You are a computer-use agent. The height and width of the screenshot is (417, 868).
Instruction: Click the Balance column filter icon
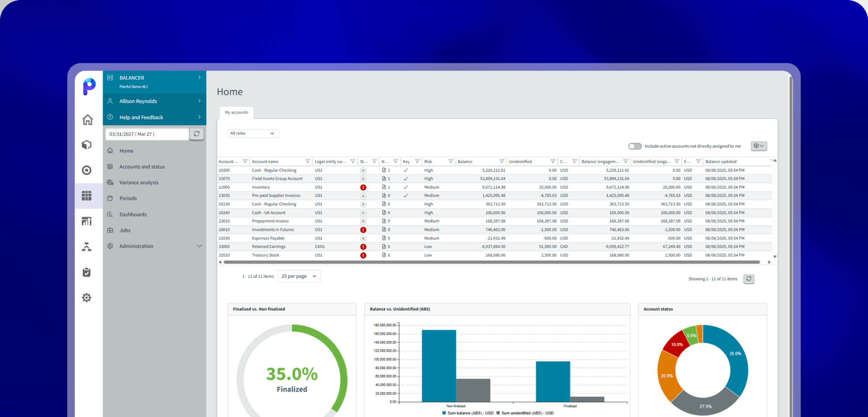coord(502,161)
